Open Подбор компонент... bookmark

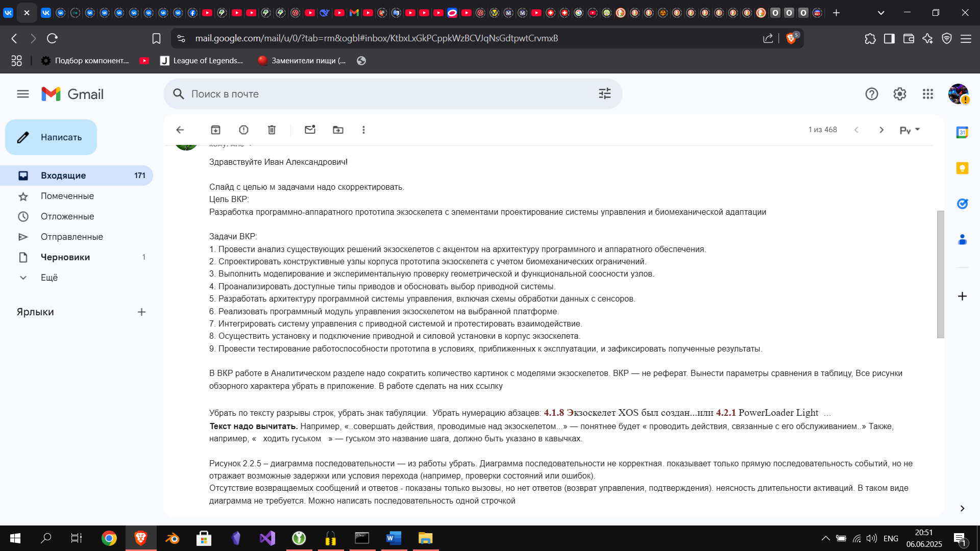[85, 61]
